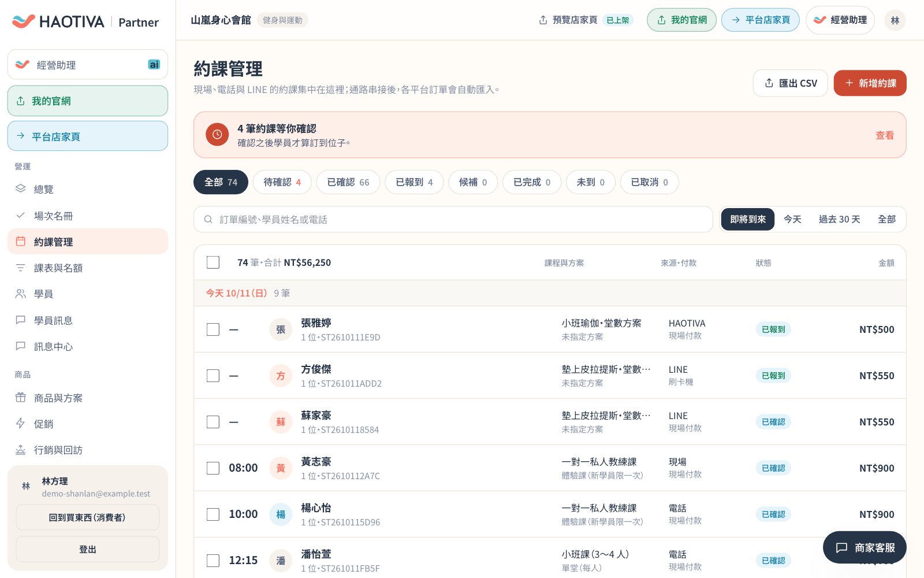Tick the select-all checkbox in table header
This screenshot has height=578, width=924.
pyautogui.click(x=213, y=262)
